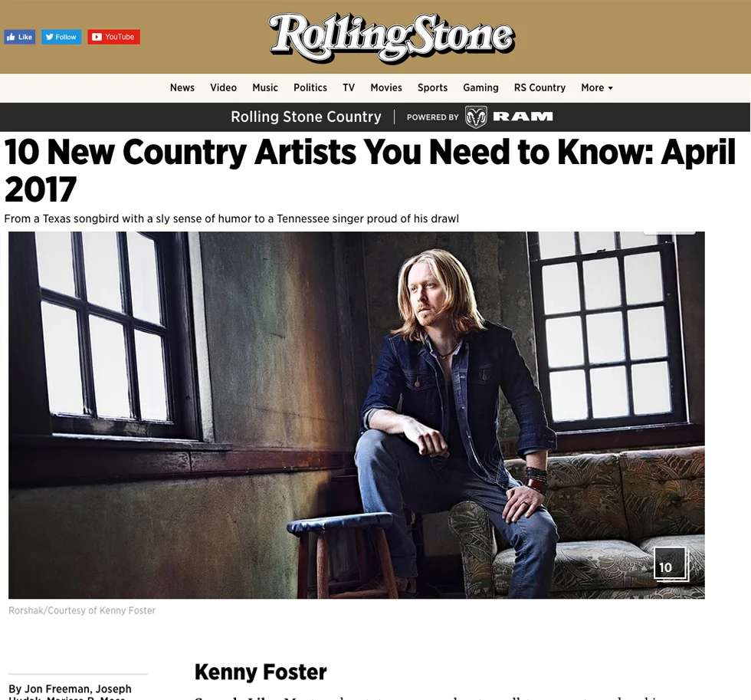Image resolution: width=751 pixels, height=700 pixels.
Task: Click the Rolling Stone Country banner link
Action: tap(306, 117)
